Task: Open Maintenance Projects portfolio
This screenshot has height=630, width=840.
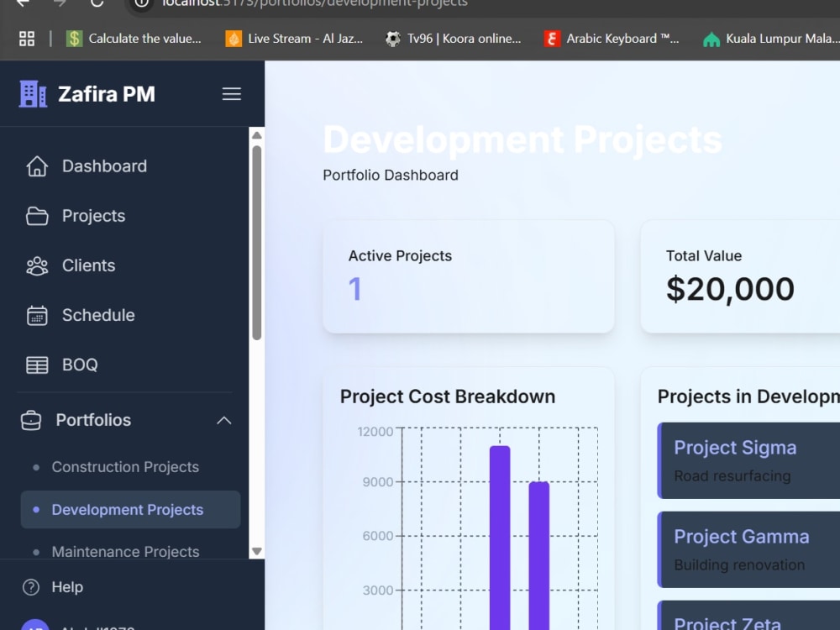Action: (x=125, y=551)
